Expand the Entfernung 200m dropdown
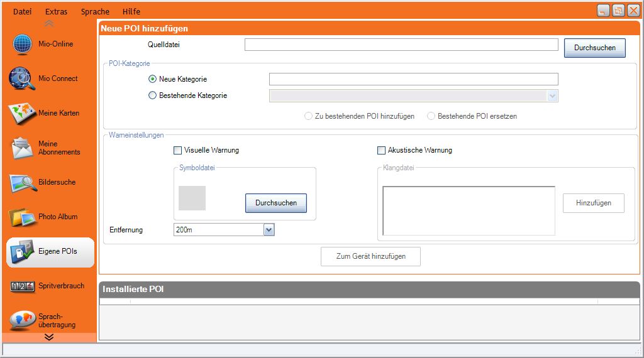Viewport: 644px width, 358px height. click(x=269, y=230)
